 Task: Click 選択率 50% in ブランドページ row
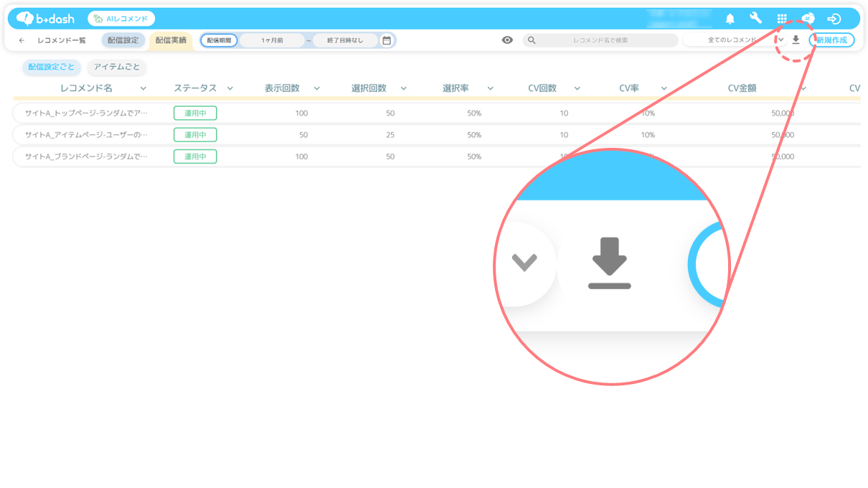tap(474, 156)
